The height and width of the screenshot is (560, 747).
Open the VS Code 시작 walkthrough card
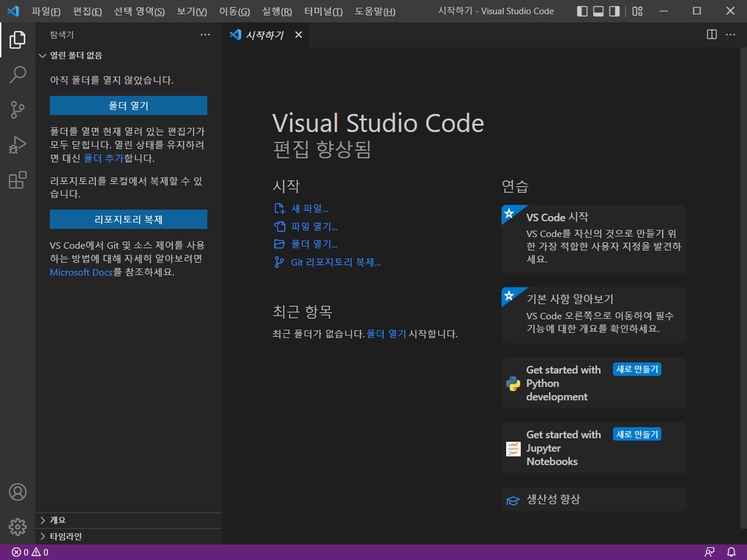tap(594, 239)
